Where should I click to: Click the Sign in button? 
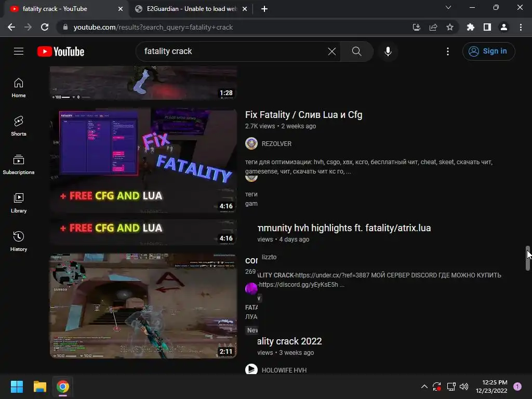[488, 51]
